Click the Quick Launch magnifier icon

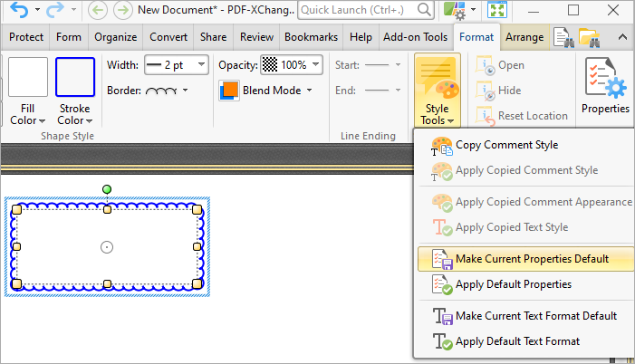[424, 10]
